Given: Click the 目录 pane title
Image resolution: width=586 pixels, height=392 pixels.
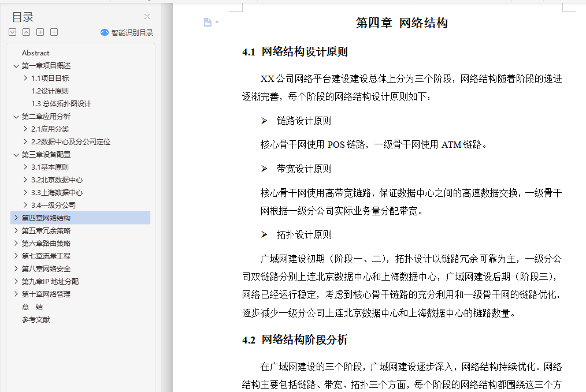Looking at the screenshot, I should (x=23, y=17).
